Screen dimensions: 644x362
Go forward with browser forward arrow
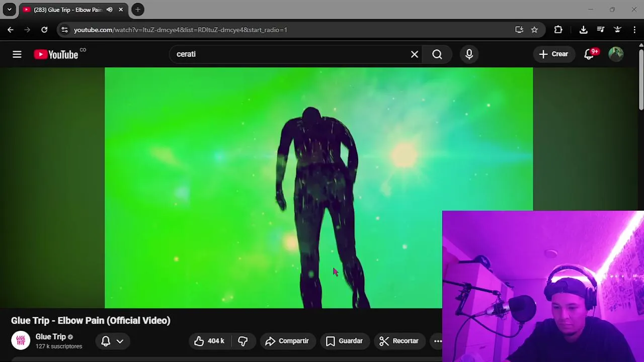[x=27, y=30]
